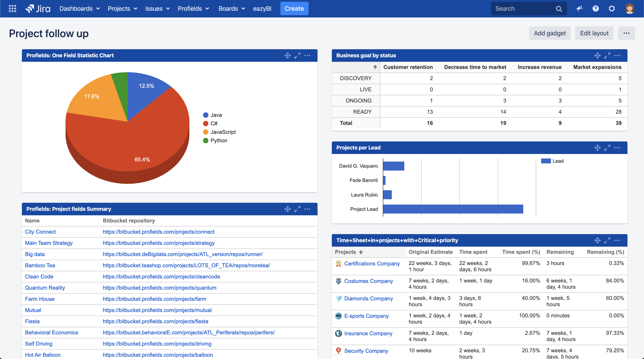This screenshot has width=644, height=359.
Task: Click the search magnifier icon
Action: click(x=559, y=9)
